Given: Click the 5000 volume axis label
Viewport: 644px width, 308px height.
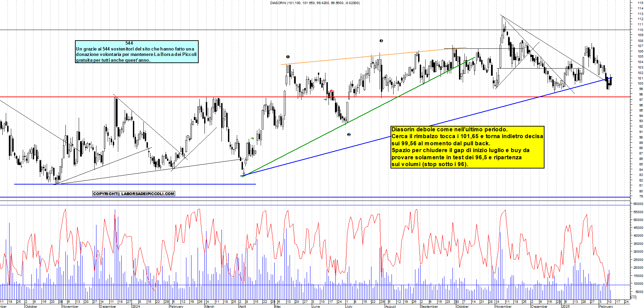Looking at the screenshot, I should (639, 292).
